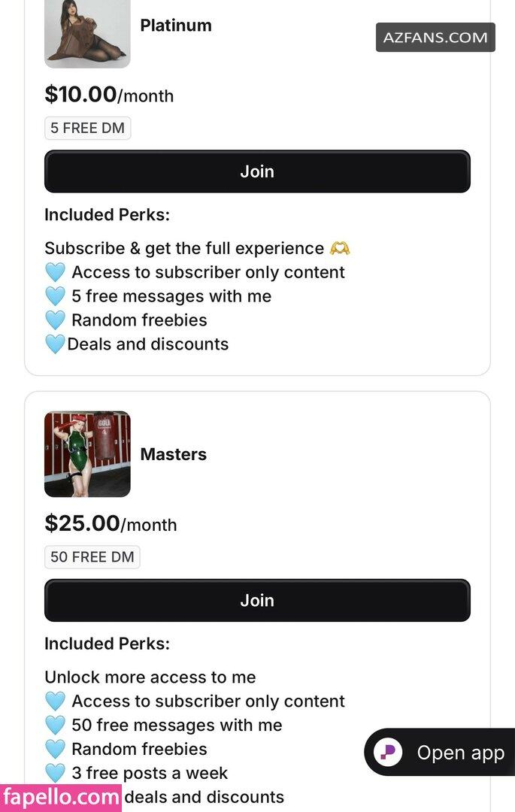Image resolution: width=515 pixels, height=812 pixels.
Task: Open the Masters tier thumbnail image
Action: pos(87,454)
